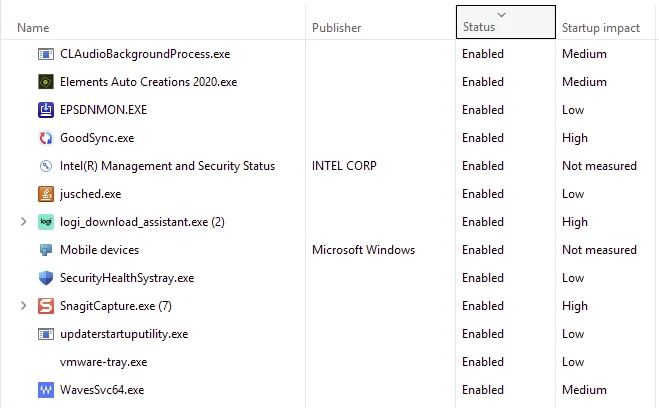Click the SecurityHealthSystray shield icon
The image size is (659, 408).
pyautogui.click(x=46, y=278)
